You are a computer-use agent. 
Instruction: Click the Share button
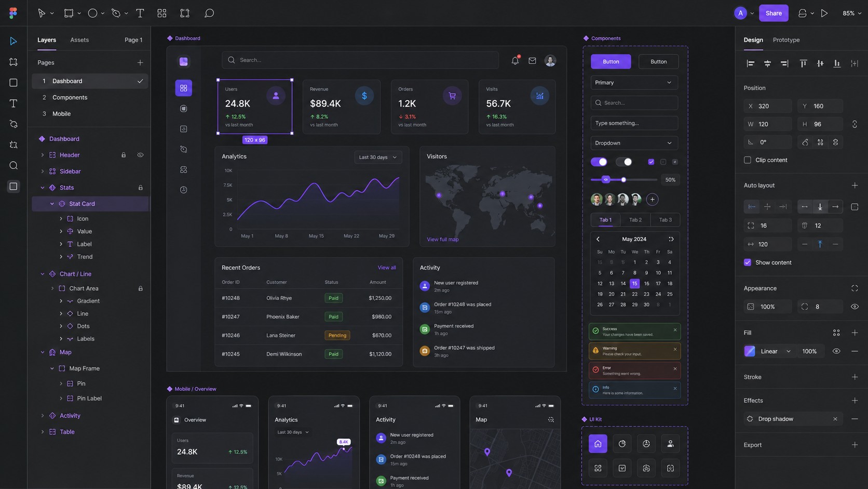[773, 13]
